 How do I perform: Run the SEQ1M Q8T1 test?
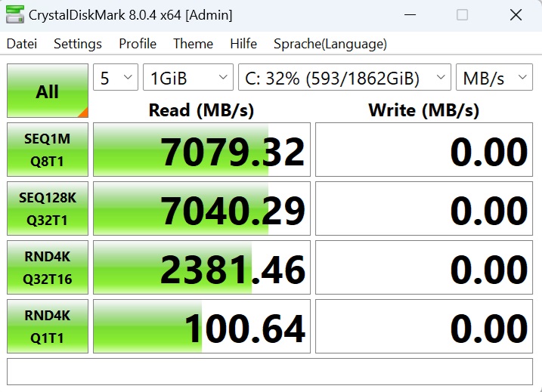[48, 150]
